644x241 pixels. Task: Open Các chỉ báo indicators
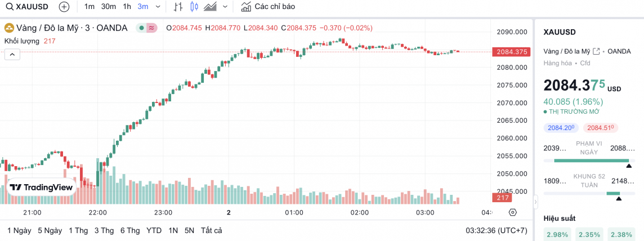[267, 7]
